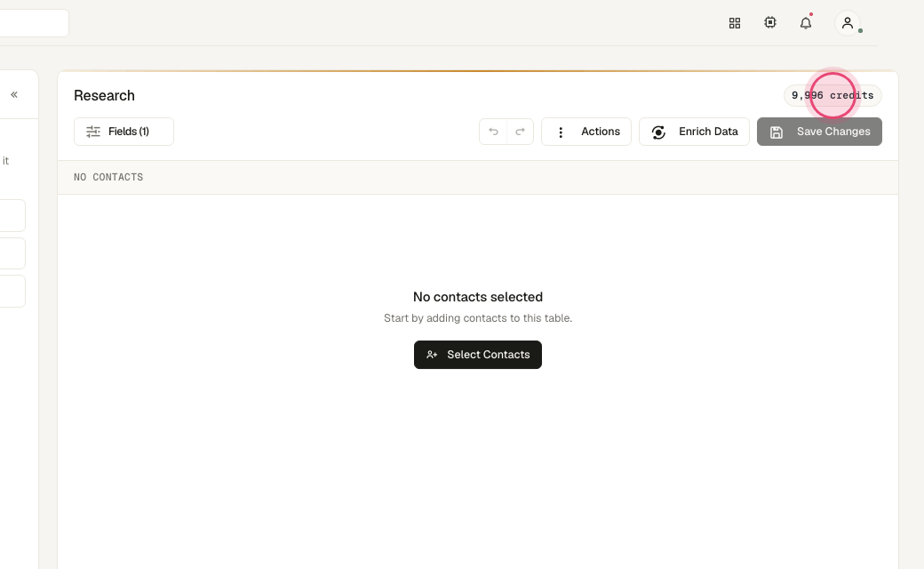Click the Enrich Data button

pos(694,132)
